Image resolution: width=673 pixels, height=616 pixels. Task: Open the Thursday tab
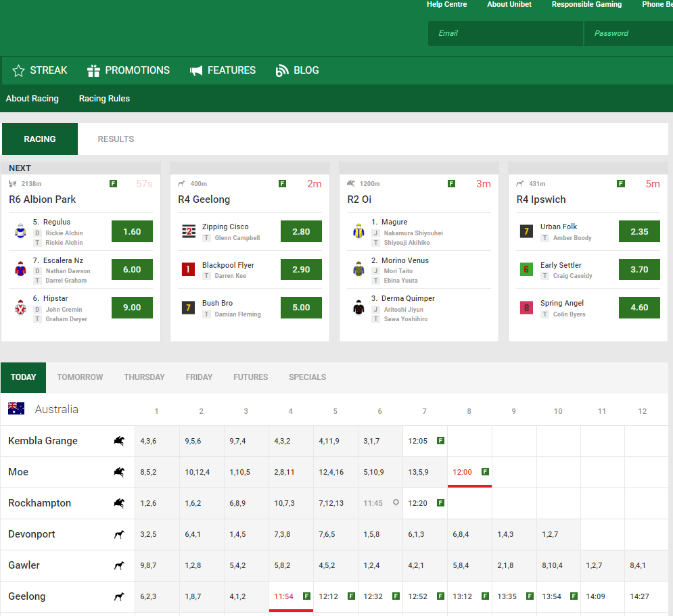tap(144, 377)
